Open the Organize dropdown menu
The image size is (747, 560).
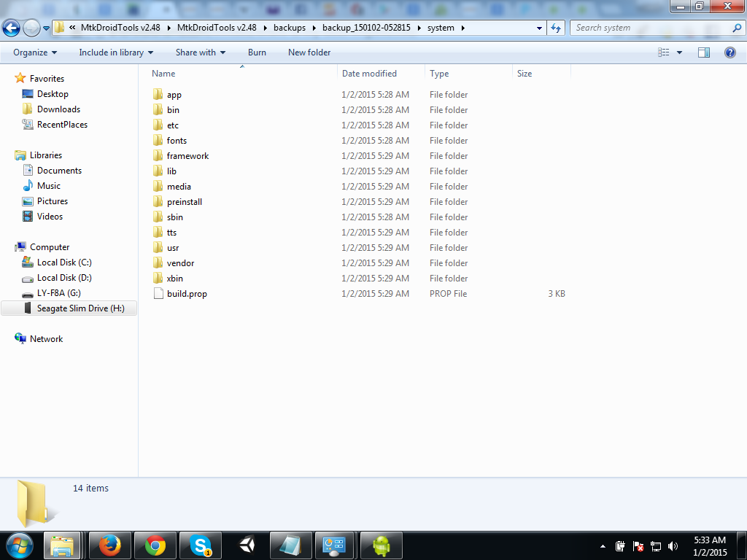click(x=34, y=52)
